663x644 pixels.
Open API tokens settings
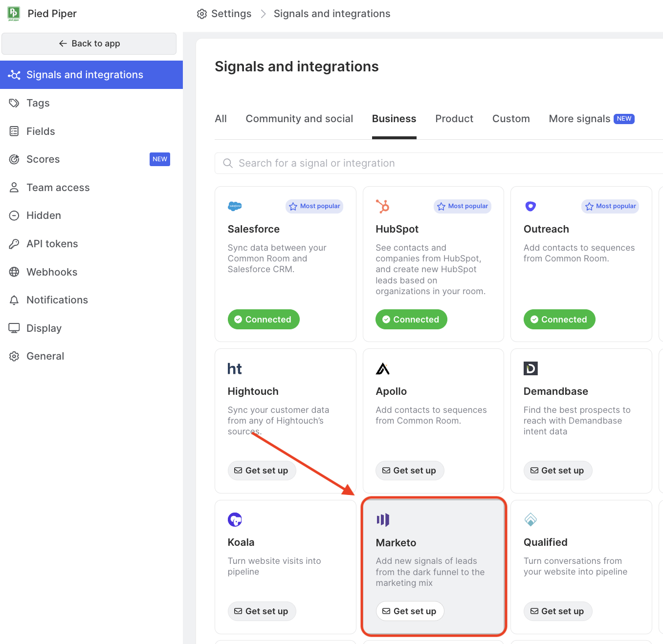[x=91, y=244]
